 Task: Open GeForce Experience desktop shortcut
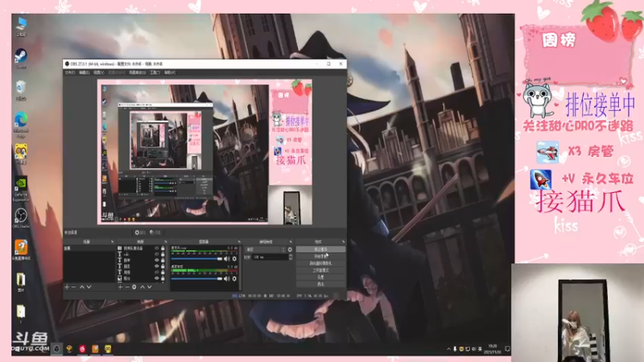point(21,189)
